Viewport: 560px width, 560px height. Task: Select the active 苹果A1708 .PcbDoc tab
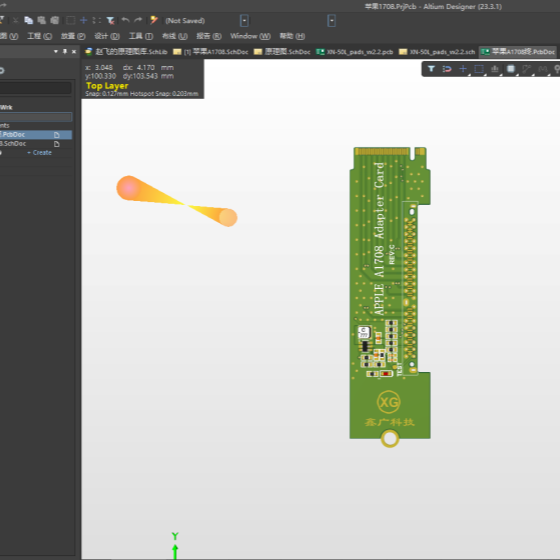(x=518, y=52)
